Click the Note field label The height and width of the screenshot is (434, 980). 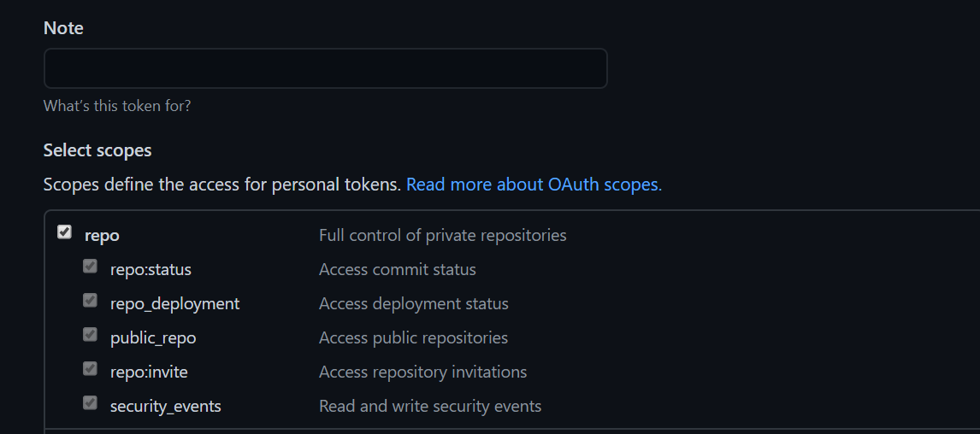(63, 28)
